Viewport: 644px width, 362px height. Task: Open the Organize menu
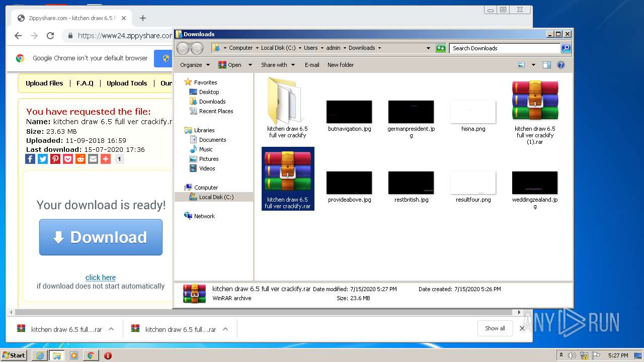point(195,65)
